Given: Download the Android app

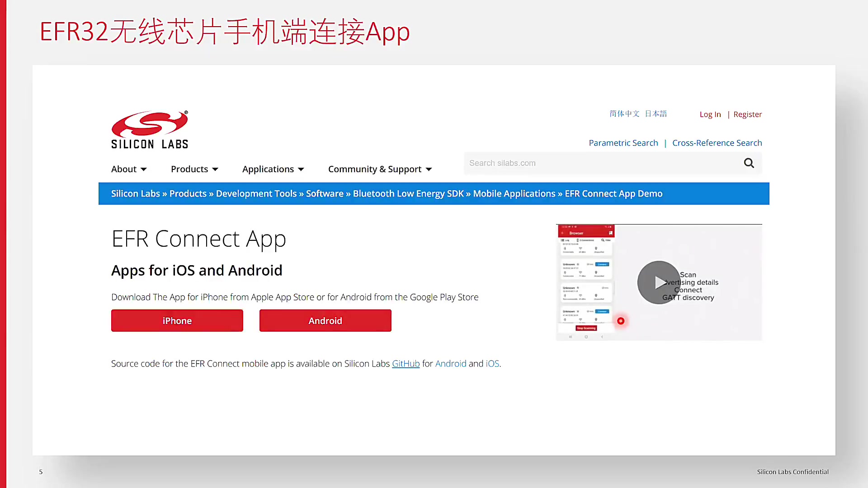Looking at the screenshot, I should [325, 320].
